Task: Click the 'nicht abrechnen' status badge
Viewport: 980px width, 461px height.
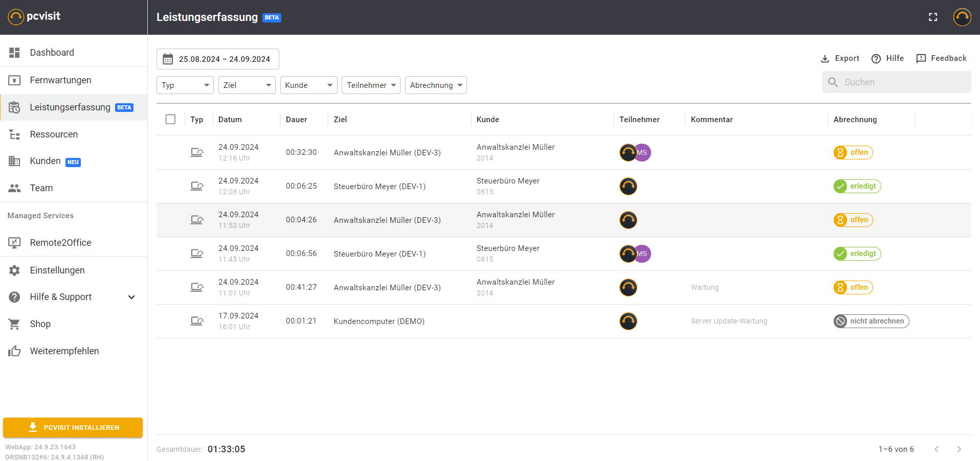Action: pos(871,321)
